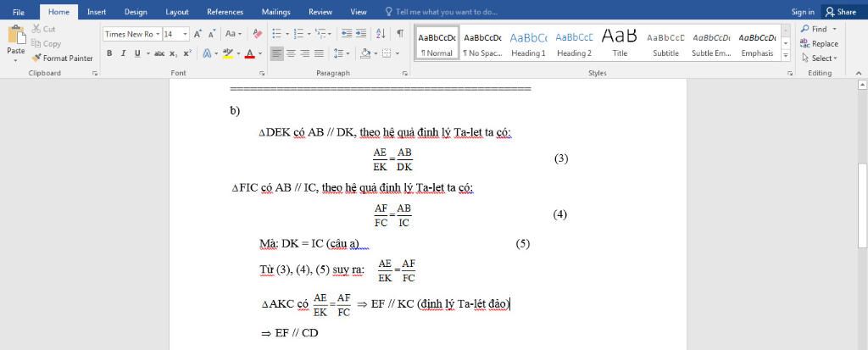868x350 pixels.
Task: Click Sign in link
Action: tap(803, 12)
